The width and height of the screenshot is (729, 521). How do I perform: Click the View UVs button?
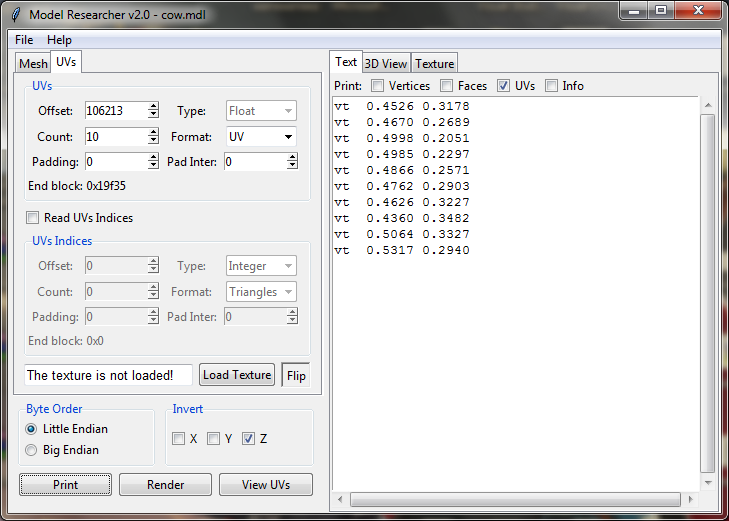(266, 485)
